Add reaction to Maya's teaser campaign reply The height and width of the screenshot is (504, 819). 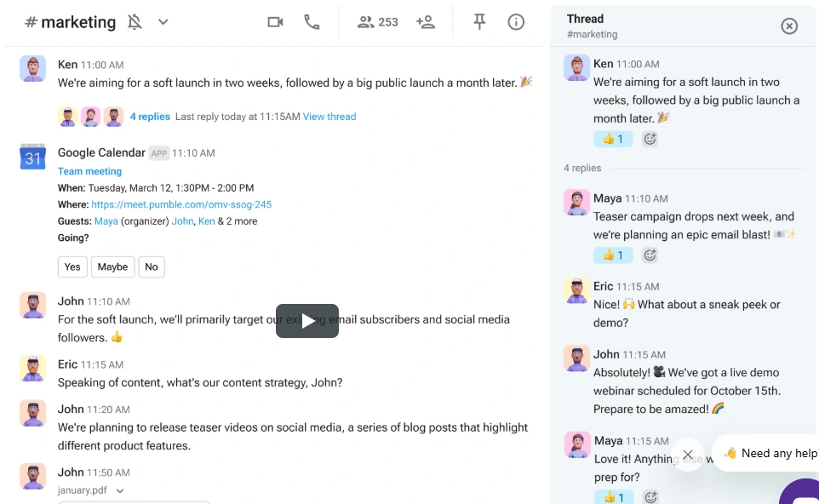(650, 255)
